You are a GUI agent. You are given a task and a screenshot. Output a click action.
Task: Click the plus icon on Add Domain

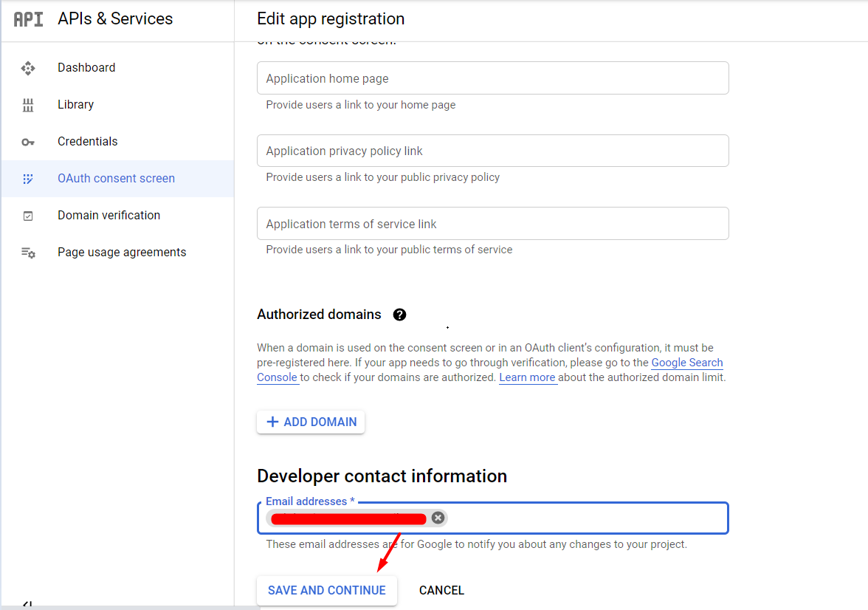[272, 422]
